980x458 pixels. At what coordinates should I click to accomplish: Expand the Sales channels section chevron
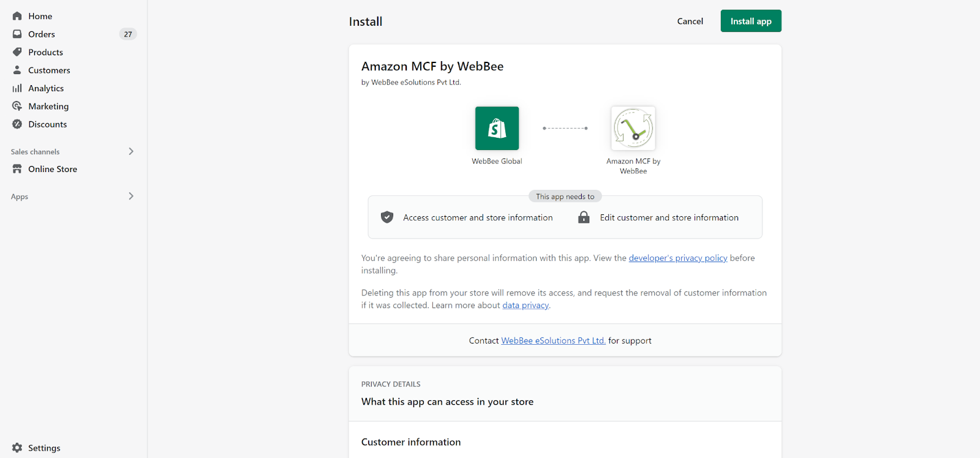(x=131, y=151)
